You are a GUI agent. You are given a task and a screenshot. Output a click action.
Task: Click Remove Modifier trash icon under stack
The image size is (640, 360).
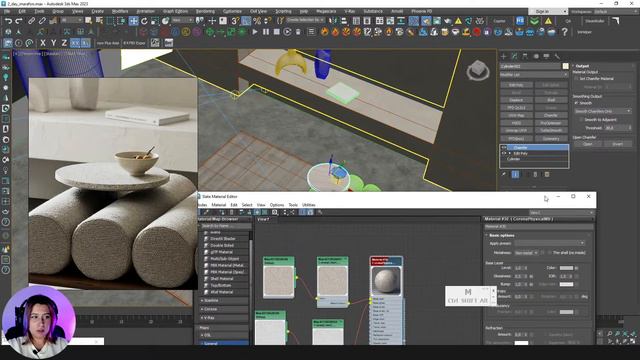(536, 174)
